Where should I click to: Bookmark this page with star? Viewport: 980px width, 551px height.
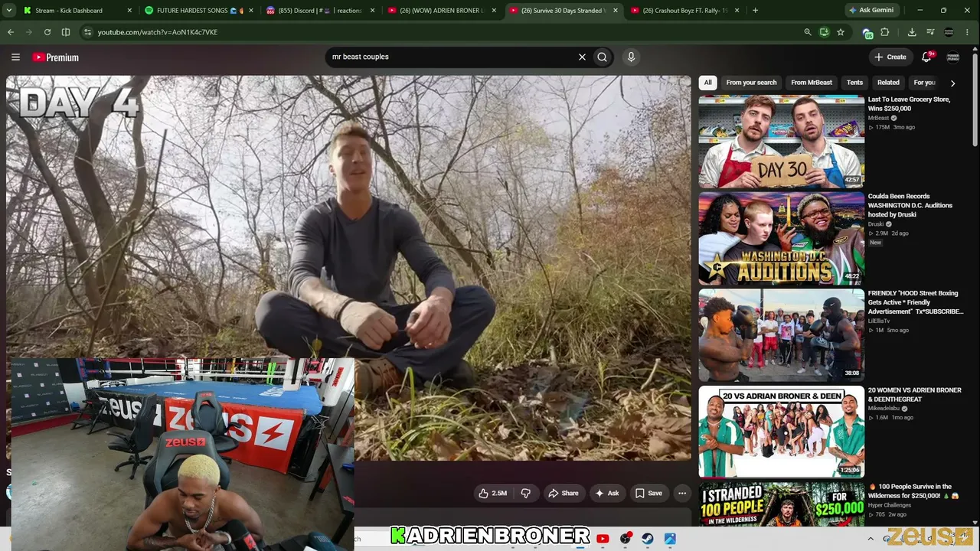click(841, 32)
